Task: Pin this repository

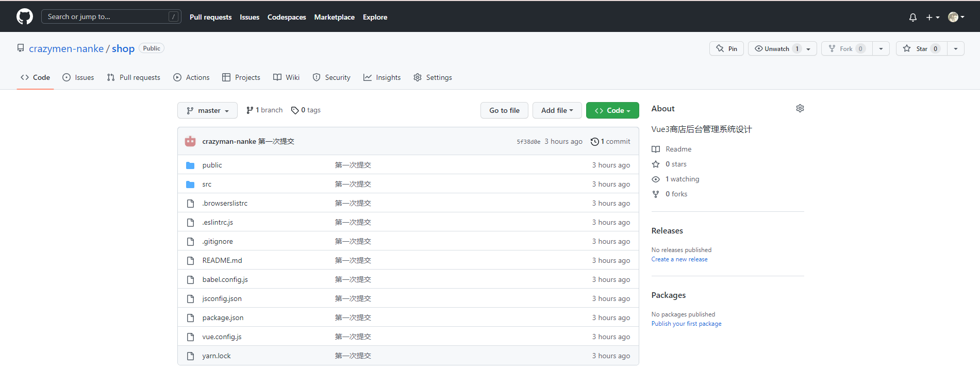Action: (x=726, y=48)
